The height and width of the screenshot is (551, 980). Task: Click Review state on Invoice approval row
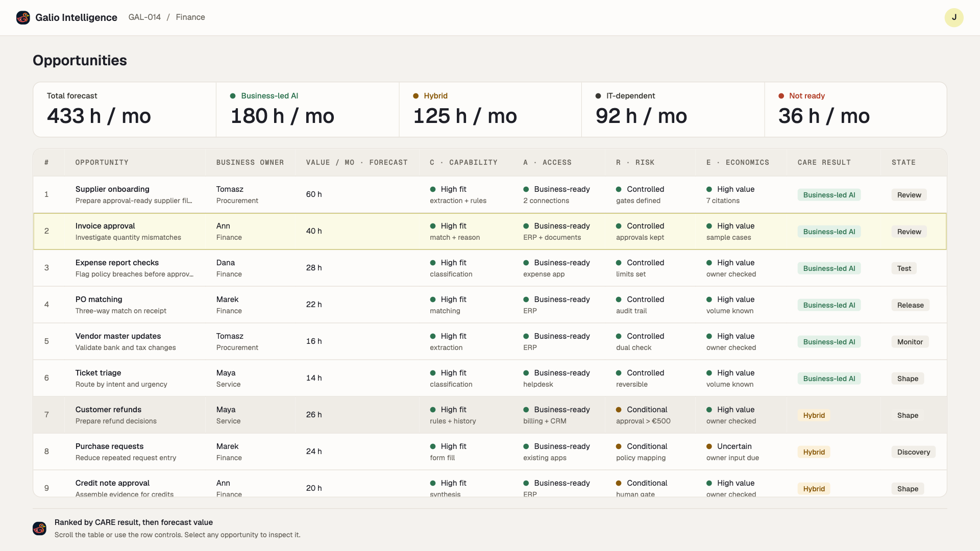pyautogui.click(x=909, y=232)
